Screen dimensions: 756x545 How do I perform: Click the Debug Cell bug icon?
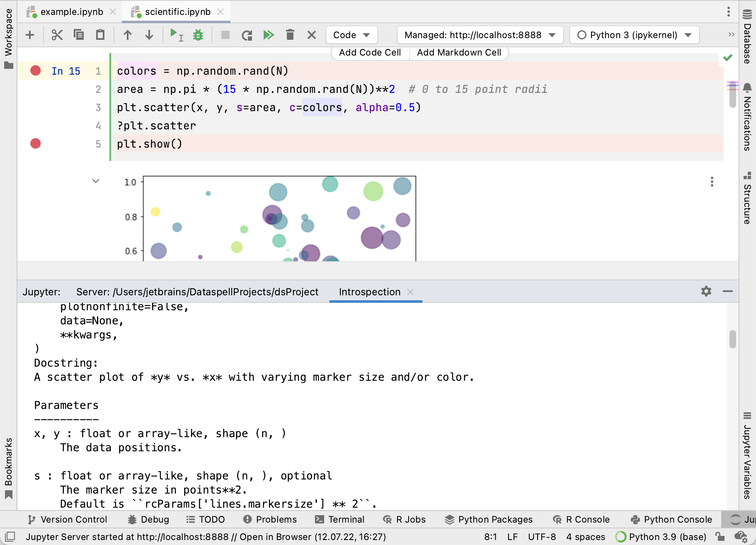click(x=198, y=35)
